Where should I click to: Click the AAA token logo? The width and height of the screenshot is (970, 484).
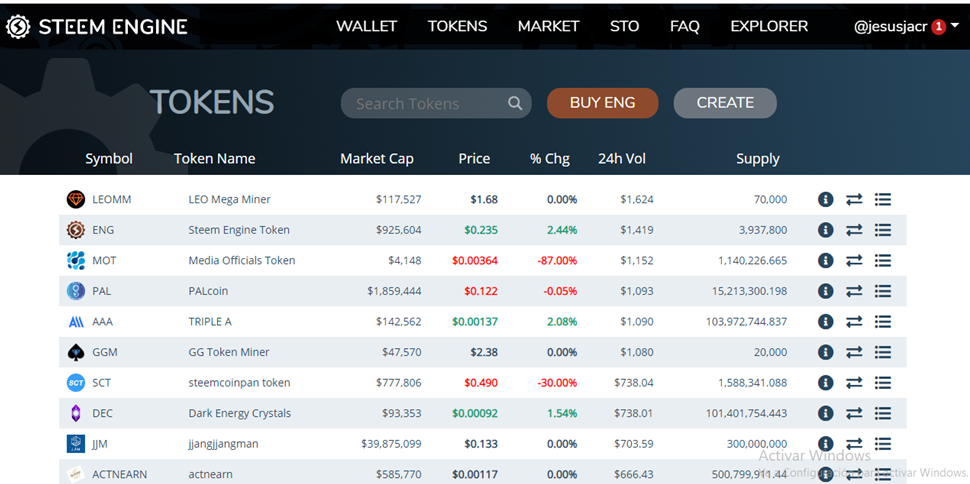point(75,322)
